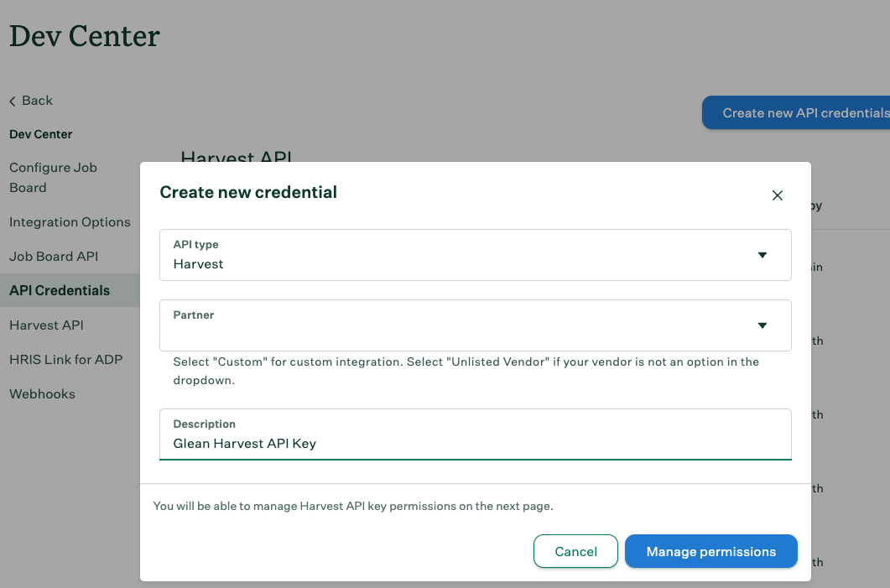Screen dimensions: 890x588
Task: Open Configure Job Board in sidebar
Action: [53, 177]
